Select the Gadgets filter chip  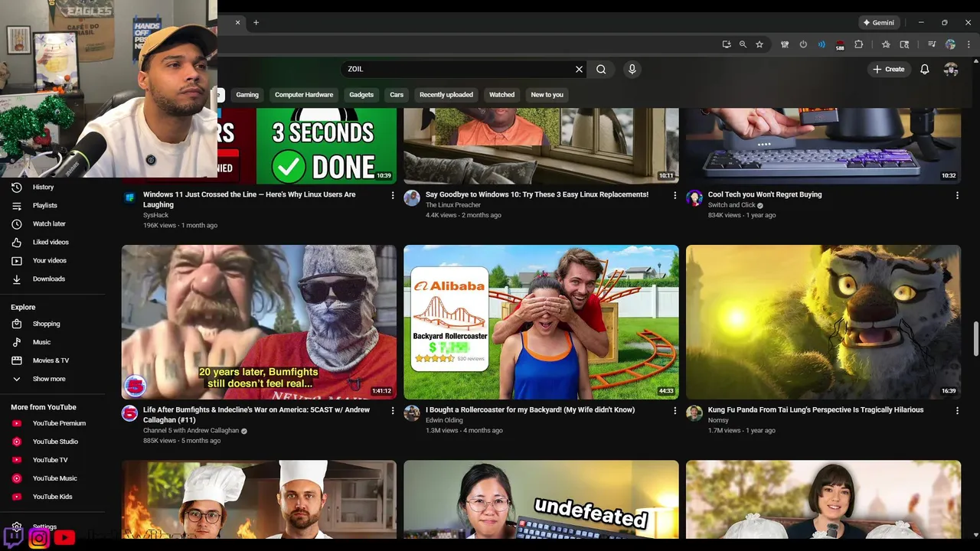tap(361, 95)
